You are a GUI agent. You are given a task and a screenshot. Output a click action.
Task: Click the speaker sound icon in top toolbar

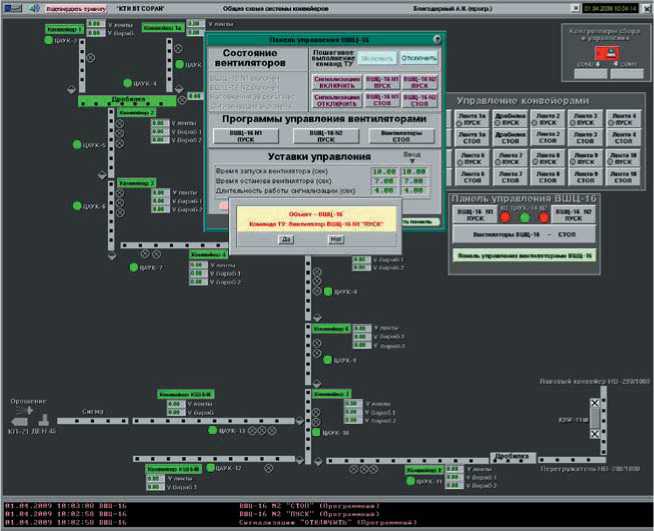pyautogui.click(x=35, y=8)
